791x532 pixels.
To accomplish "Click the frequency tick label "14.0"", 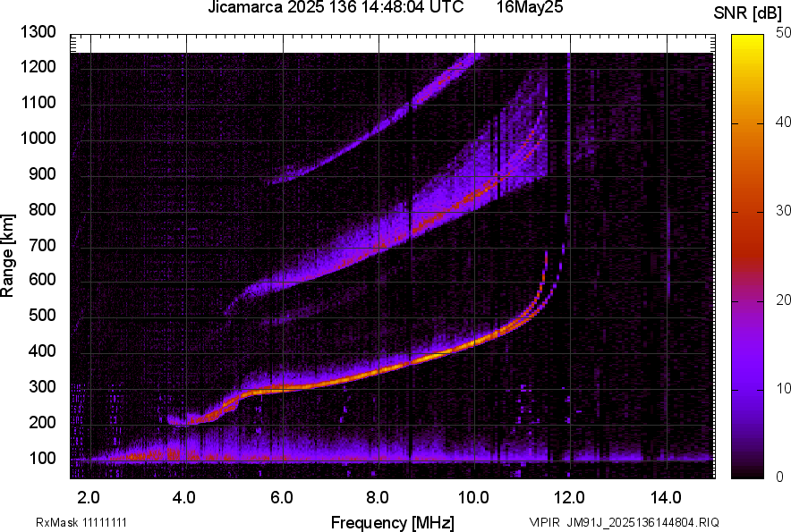I will tap(666, 498).
